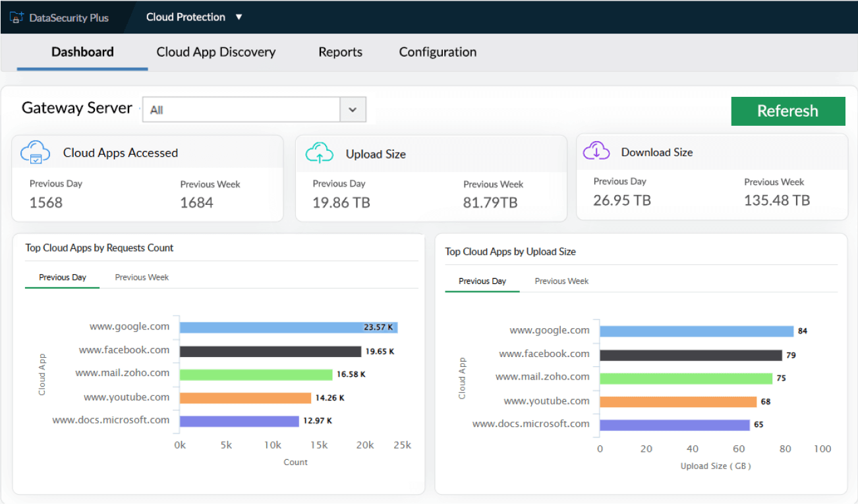Open the Configuration page
This screenshot has height=504, width=858.
point(437,52)
